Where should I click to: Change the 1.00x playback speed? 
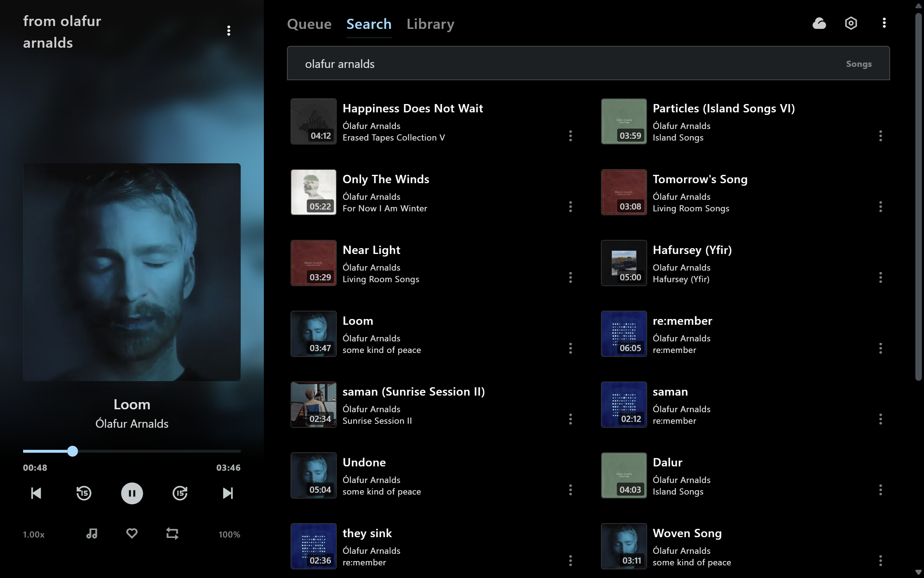click(34, 534)
